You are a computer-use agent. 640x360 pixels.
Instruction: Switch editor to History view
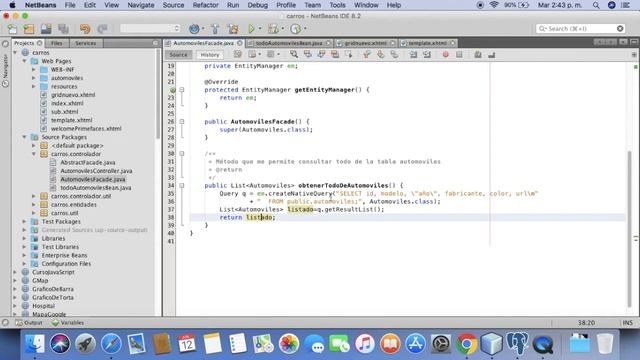tap(210, 55)
